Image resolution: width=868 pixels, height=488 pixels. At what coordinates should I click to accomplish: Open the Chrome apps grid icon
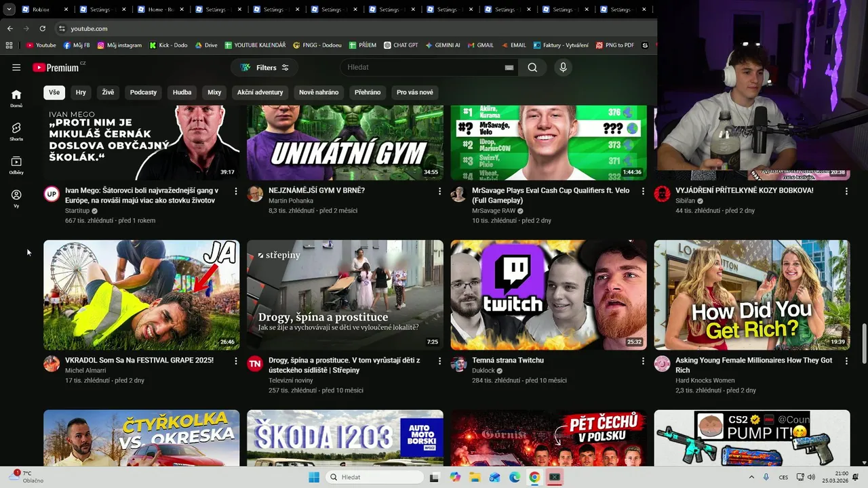pyautogui.click(x=9, y=45)
